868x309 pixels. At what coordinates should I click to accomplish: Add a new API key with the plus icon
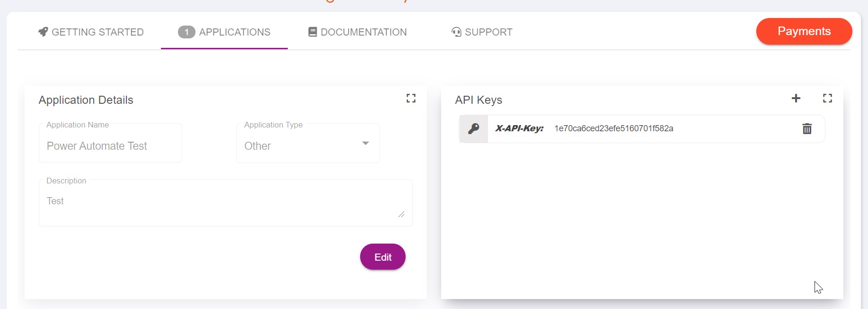pyautogui.click(x=797, y=99)
